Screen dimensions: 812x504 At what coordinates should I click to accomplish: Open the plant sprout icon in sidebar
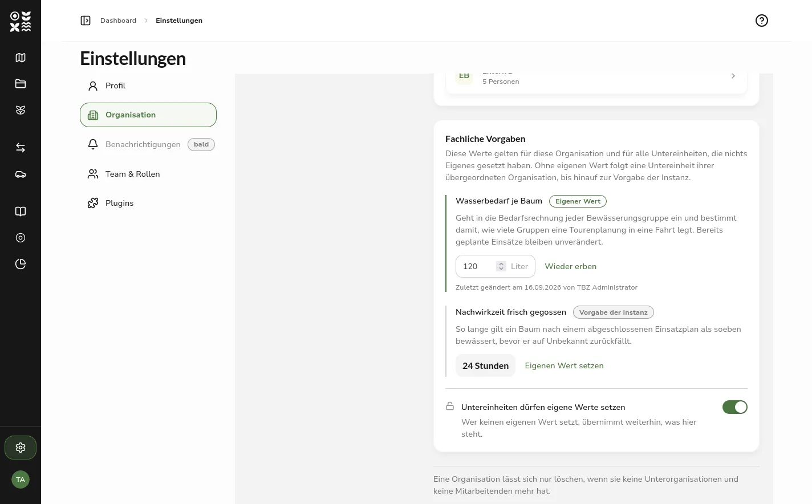click(x=21, y=110)
